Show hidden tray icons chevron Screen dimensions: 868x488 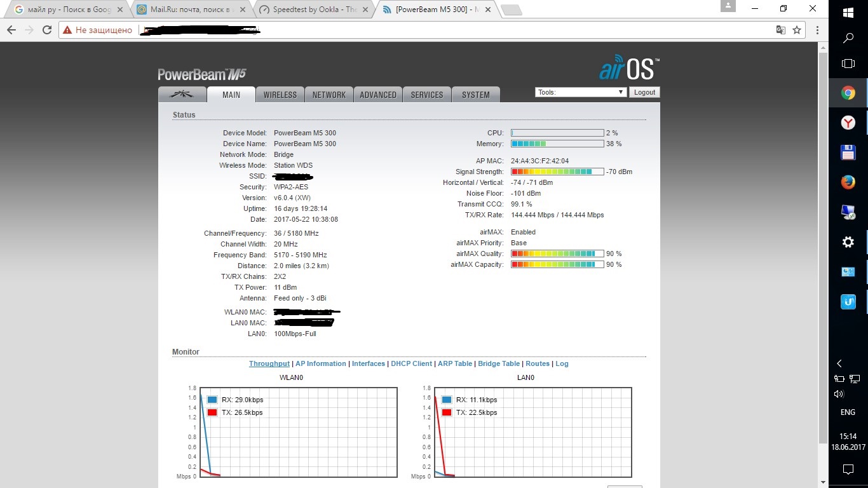click(x=839, y=363)
